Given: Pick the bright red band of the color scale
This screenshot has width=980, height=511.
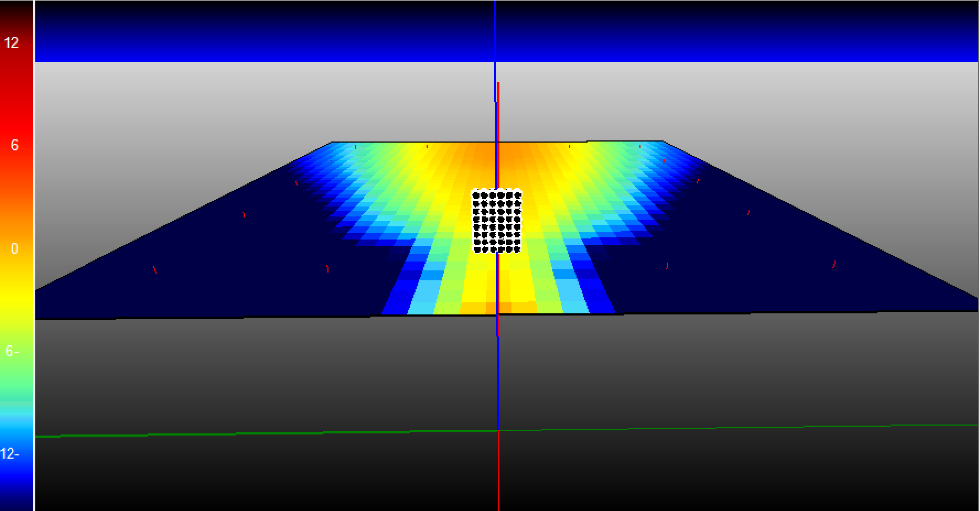Looking at the screenshot, I should point(17,110).
